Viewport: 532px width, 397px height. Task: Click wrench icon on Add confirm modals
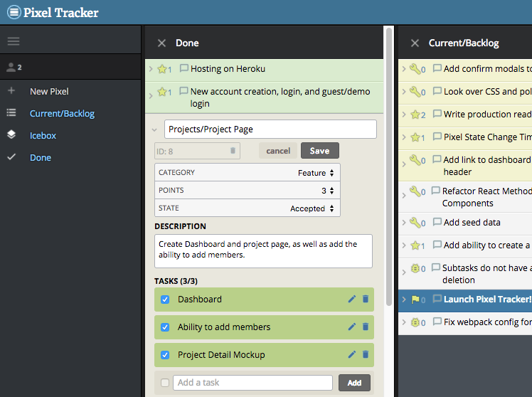coord(415,69)
